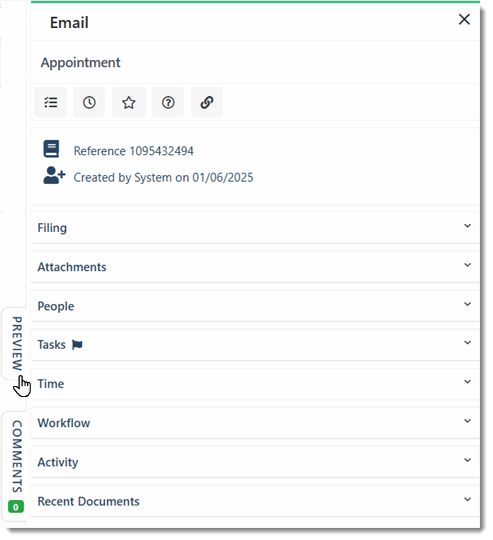Open the checklist icon in the toolbar
This screenshot has width=493, height=540.
50,102
